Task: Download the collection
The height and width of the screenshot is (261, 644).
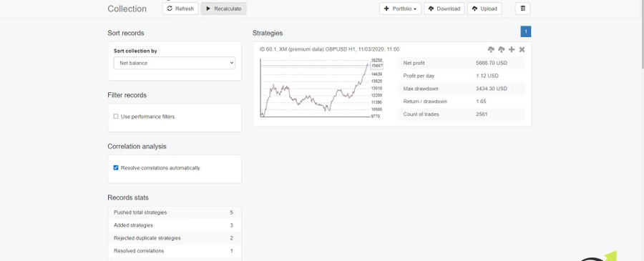Action: click(444, 9)
